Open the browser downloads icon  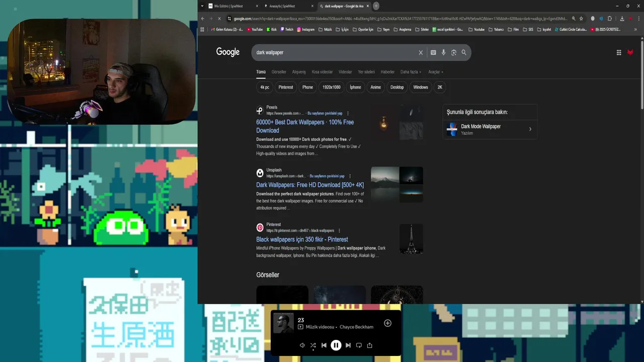click(x=622, y=19)
